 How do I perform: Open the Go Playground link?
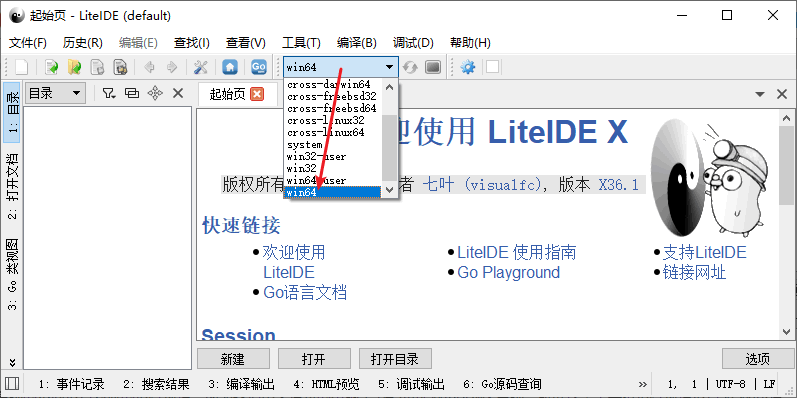(508, 272)
